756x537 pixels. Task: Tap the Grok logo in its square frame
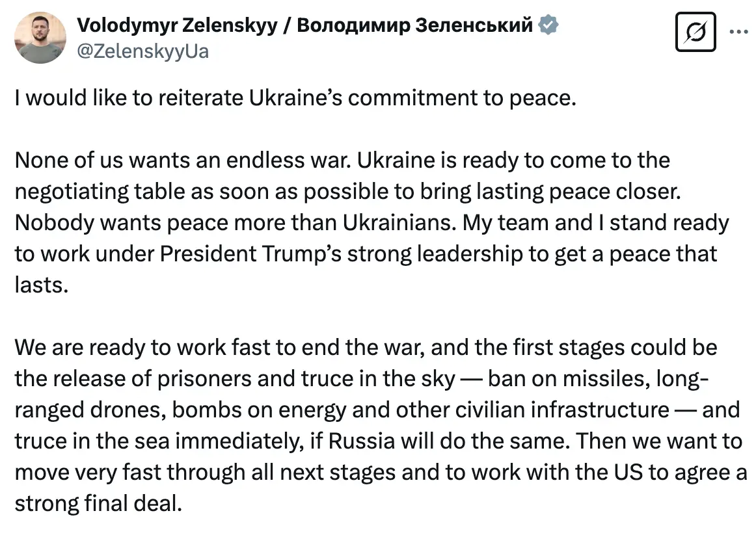695,31
